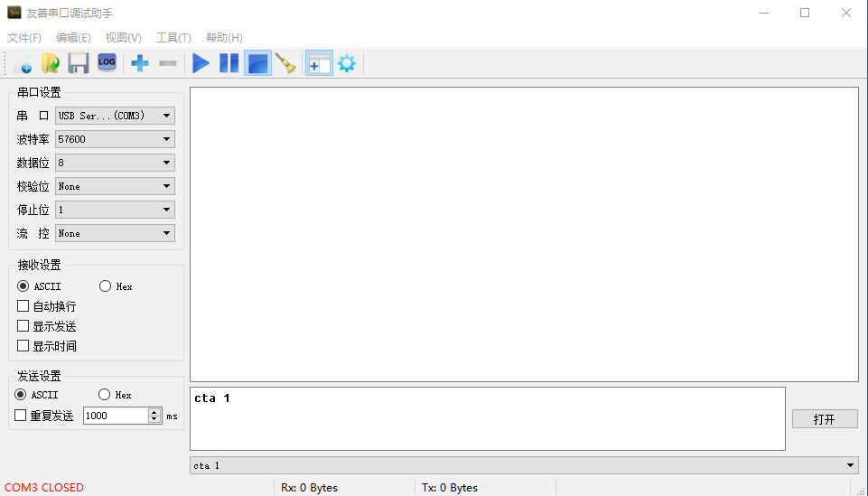Screen dimensions: 868x496
Task: Open settings with the gear icon
Action: [346, 63]
